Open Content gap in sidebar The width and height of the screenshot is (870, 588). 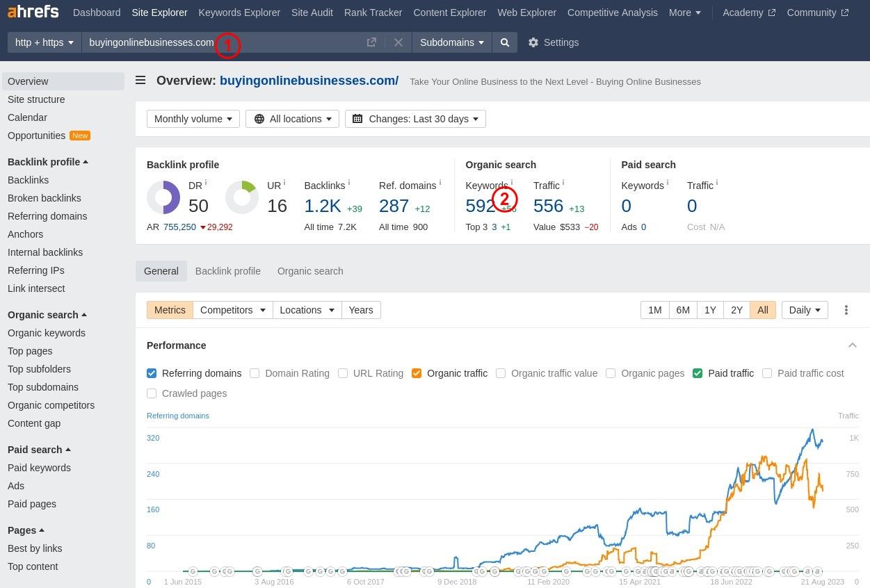coord(34,423)
